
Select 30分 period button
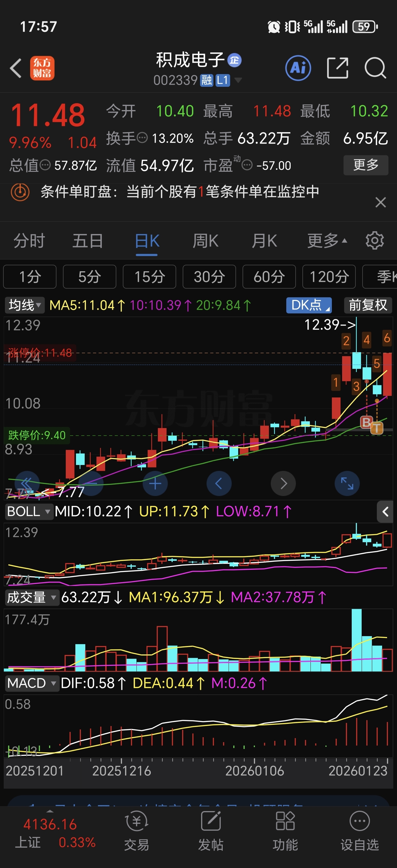pos(209,277)
